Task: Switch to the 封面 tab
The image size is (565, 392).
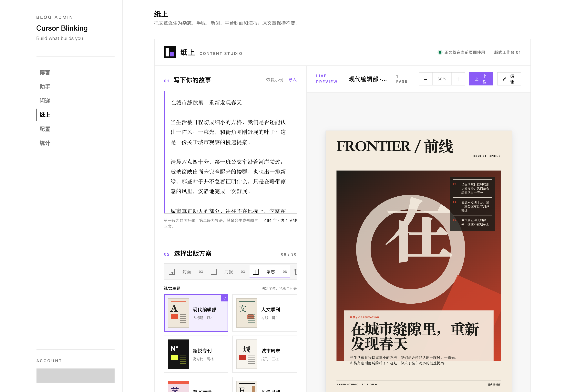Action: pyautogui.click(x=186, y=272)
